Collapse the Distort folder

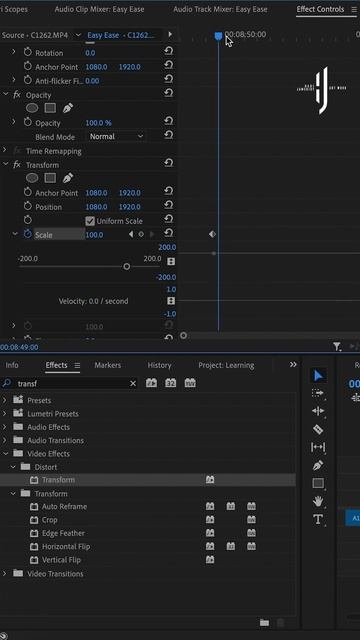point(13,467)
